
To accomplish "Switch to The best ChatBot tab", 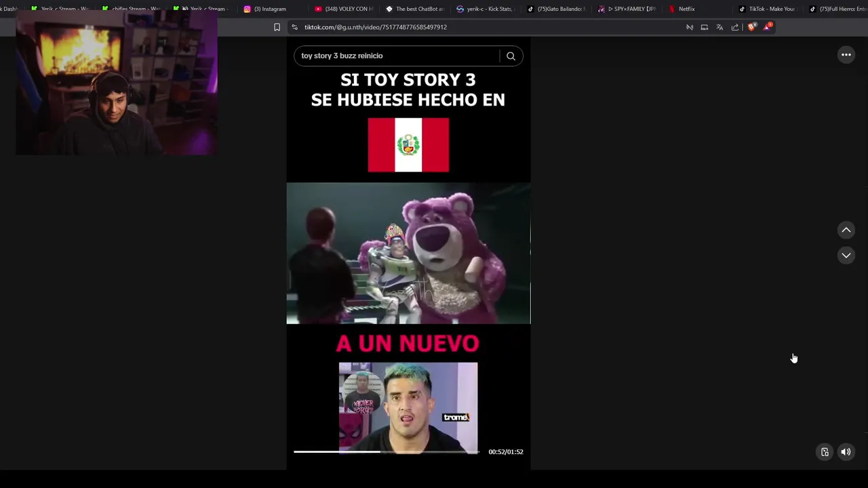I will (x=415, y=9).
